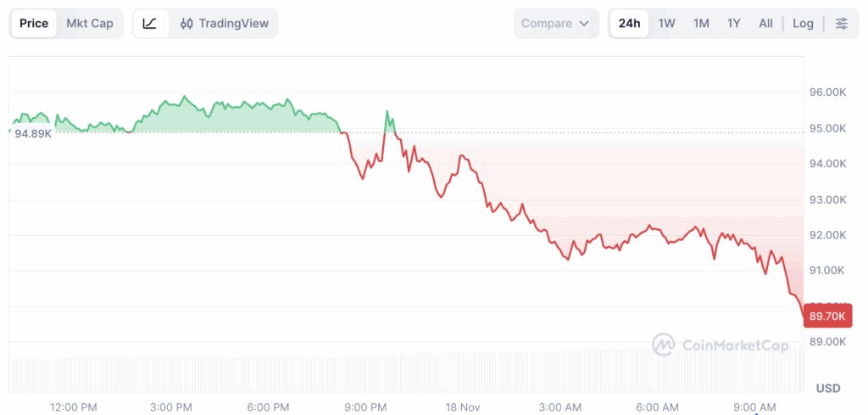Image resolution: width=868 pixels, height=415 pixels.
Task: Click the USD currency label
Action: [827, 388]
